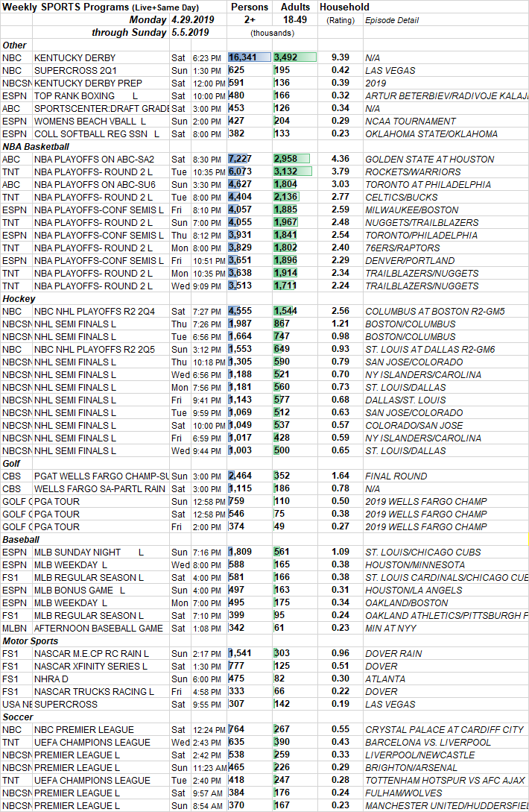Select the Soccer section header
This screenshot has width=529, height=812.
coord(18,717)
